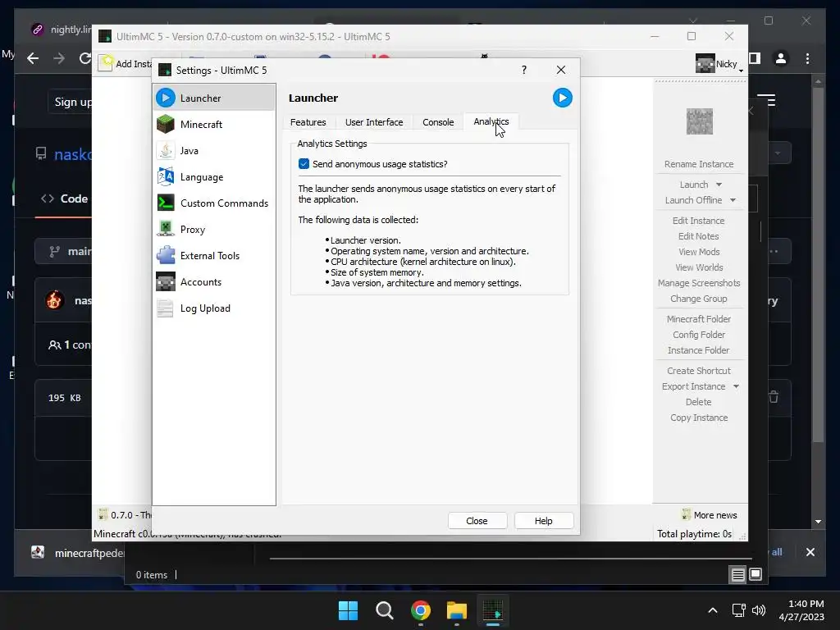Open the Proxy settings page

pos(214,230)
